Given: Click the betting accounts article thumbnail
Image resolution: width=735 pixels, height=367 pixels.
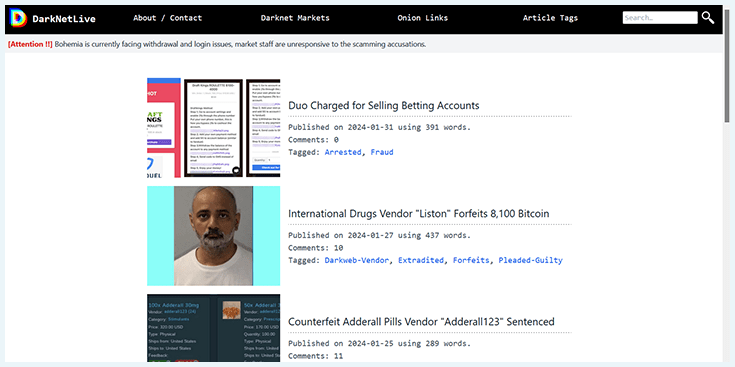Looking at the screenshot, I should (x=214, y=128).
